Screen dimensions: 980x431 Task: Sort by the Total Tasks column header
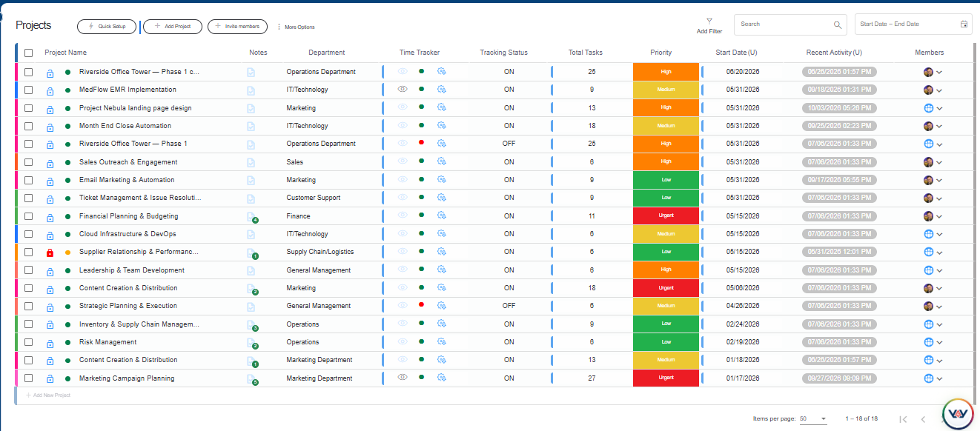coord(586,53)
